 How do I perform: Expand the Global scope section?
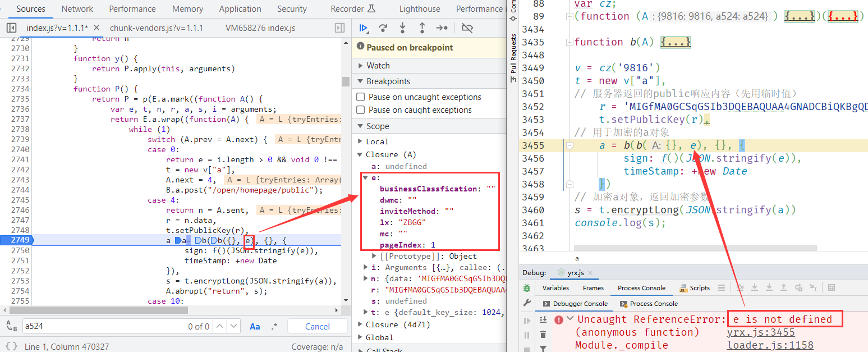[379, 337]
